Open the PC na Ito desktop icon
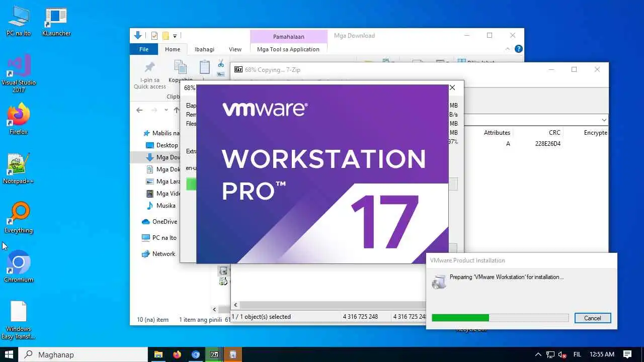 (19, 21)
